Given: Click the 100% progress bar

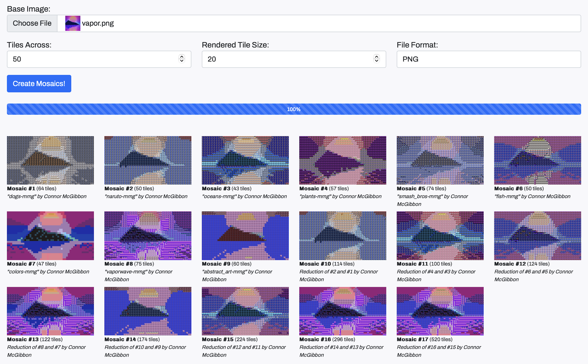Looking at the screenshot, I should click(x=294, y=109).
